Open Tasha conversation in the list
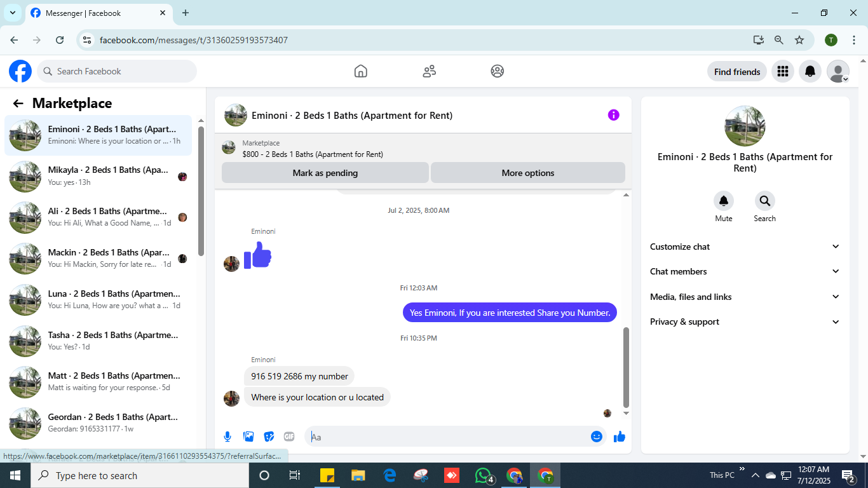Viewport: 868px width, 488px height. (98, 341)
